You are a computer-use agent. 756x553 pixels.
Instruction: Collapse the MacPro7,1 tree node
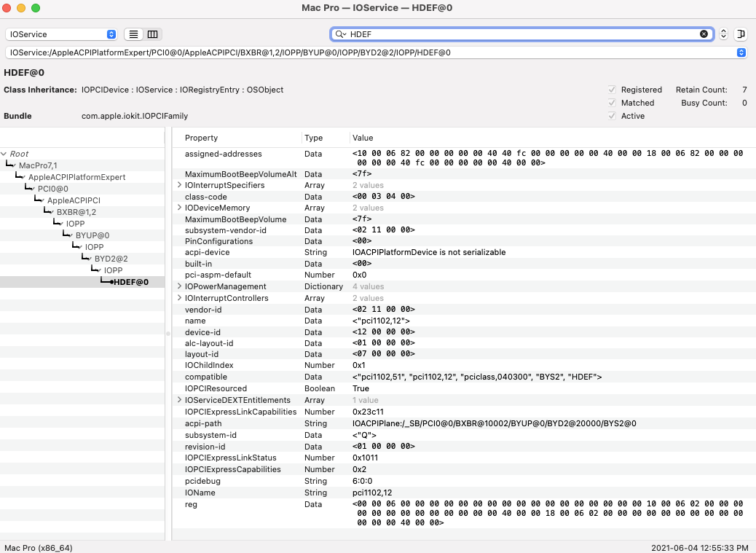point(13,165)
